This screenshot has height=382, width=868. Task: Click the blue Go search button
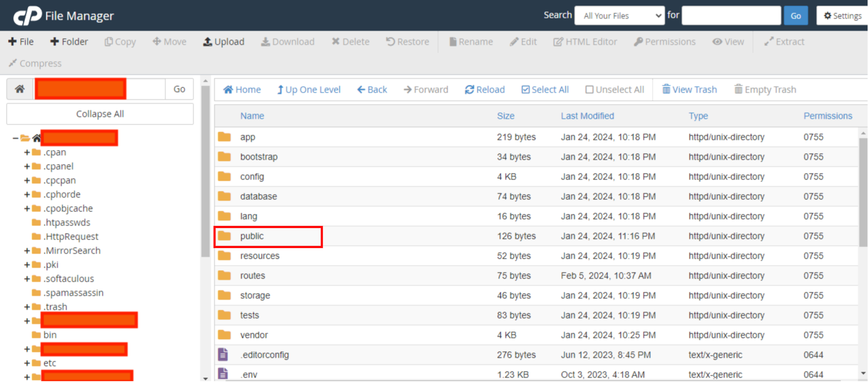point(795,16)
